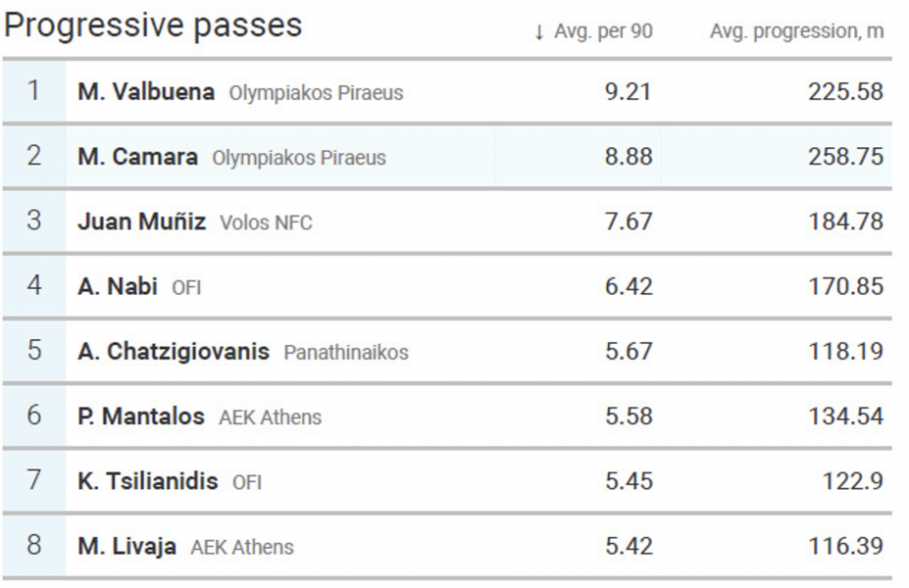The height and width of the screenshot is (588, 909).
Task: Click the 9.21 value for Valbuena
Action: click(x=629, y=91)
